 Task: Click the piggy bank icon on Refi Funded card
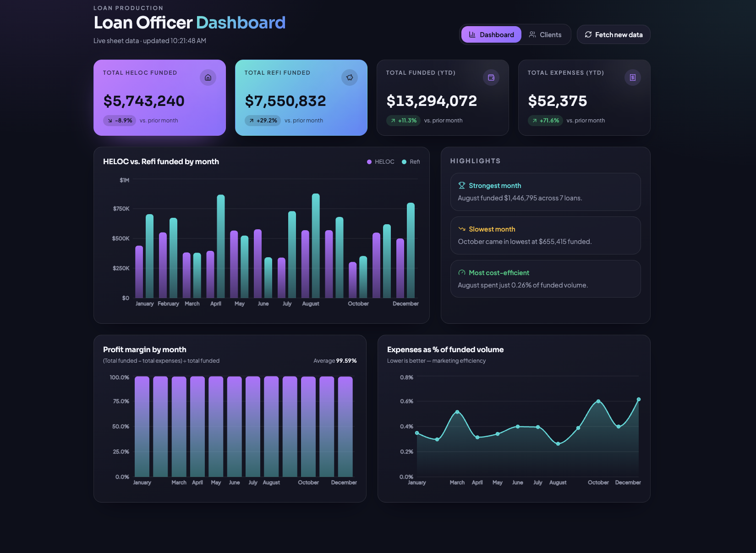point(350,77)
